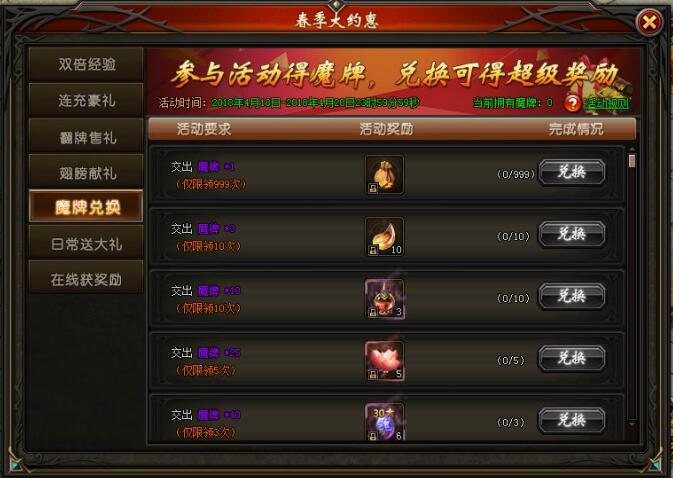
Task: Close the 春季大约惠 window
Action: 649,22
